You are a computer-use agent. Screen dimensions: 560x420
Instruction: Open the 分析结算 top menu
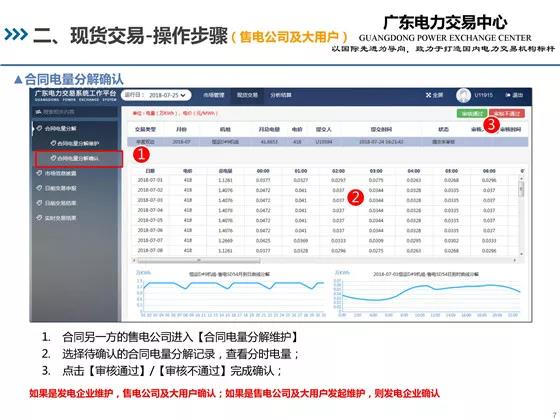tap(281, 95)
